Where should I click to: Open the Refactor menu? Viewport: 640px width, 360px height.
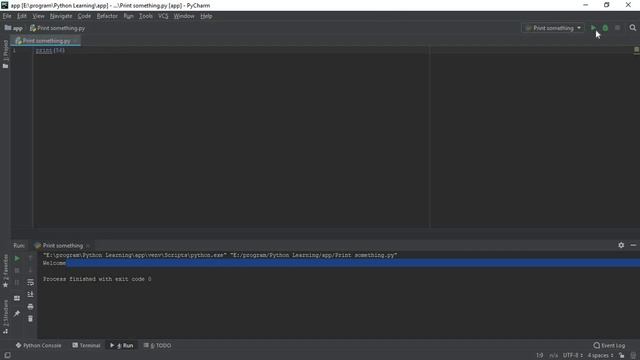(x=107, y=16)
